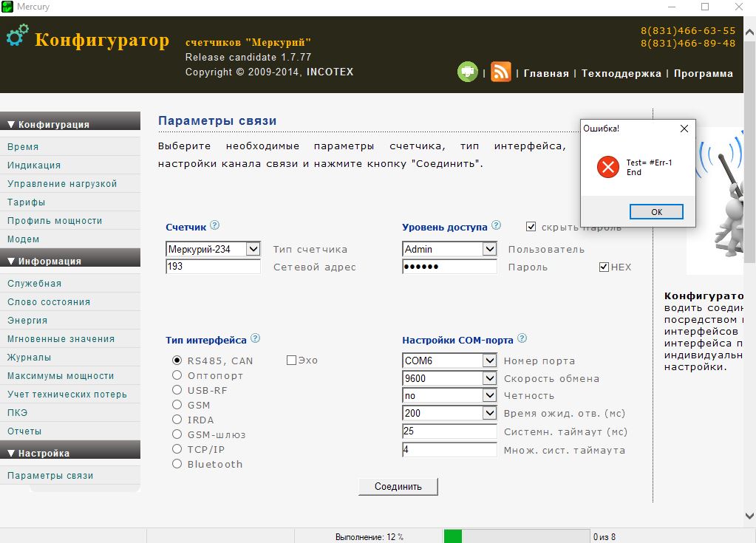
Task: Click the Пароль password input field
Action: tap(449, 267)
